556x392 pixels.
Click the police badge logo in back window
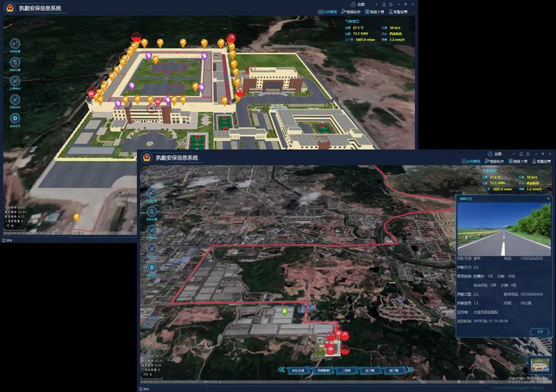tap(10, 8)
